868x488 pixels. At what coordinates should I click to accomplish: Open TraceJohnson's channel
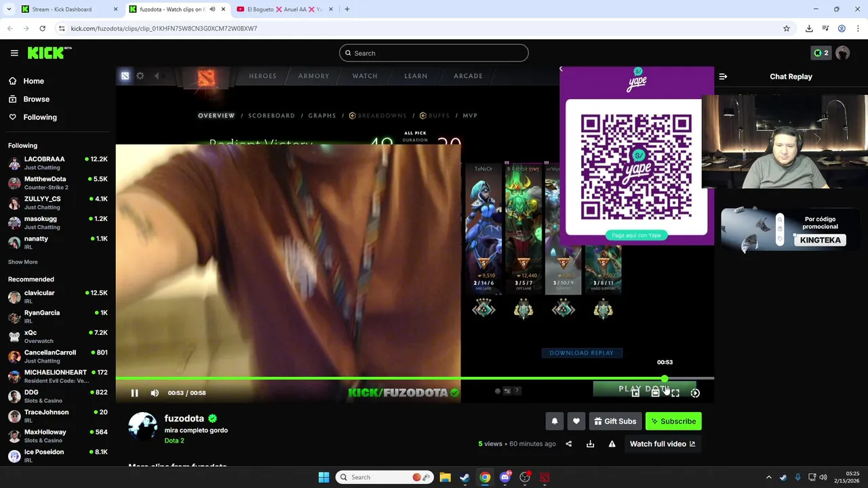coord(58,416)
